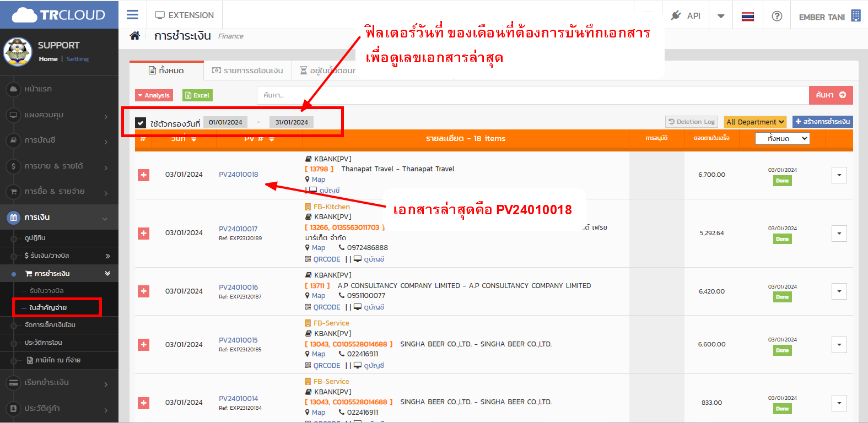Open the help question mark icon
Viewport: 868px width, 423px height.
(x=777, y=16)
